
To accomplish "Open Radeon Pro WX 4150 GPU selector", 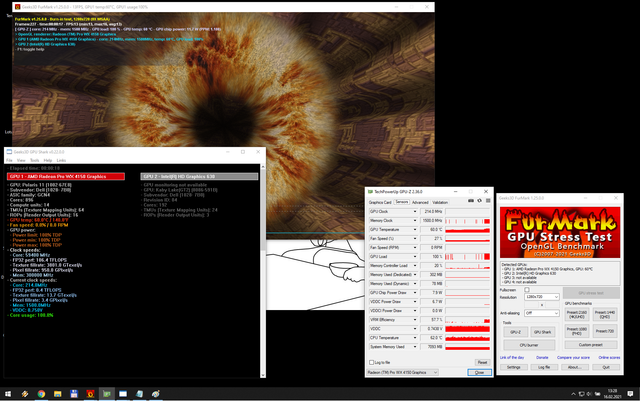I will (402, 372).
